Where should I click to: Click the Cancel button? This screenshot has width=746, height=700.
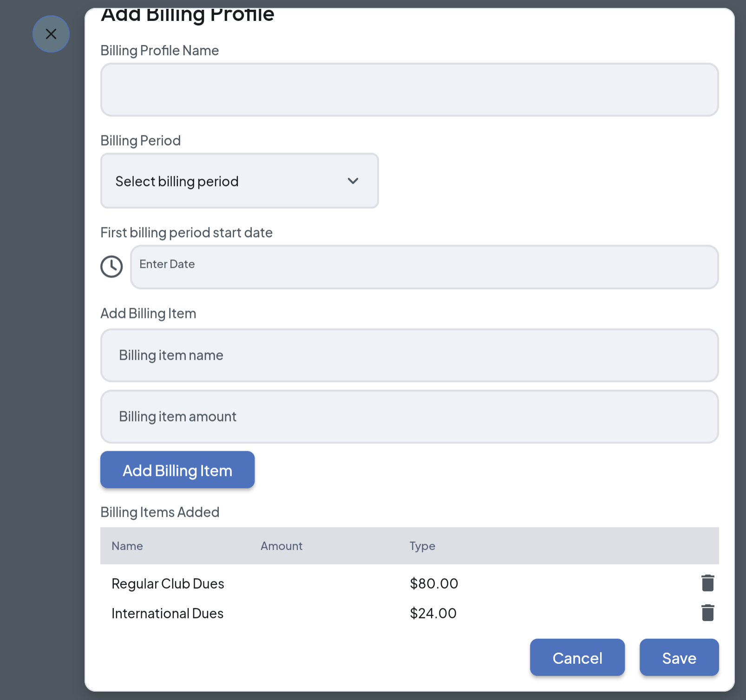point(577,658)
